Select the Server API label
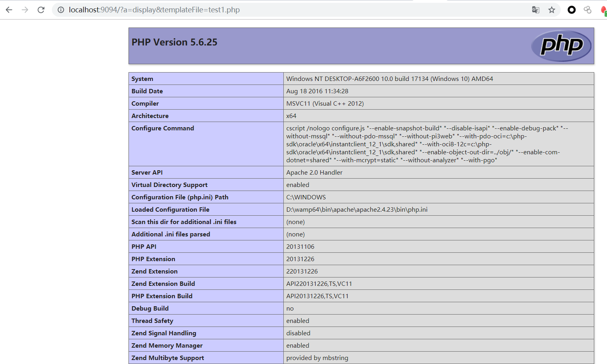Viewport: 607px width, 364px height. [147, 173]
